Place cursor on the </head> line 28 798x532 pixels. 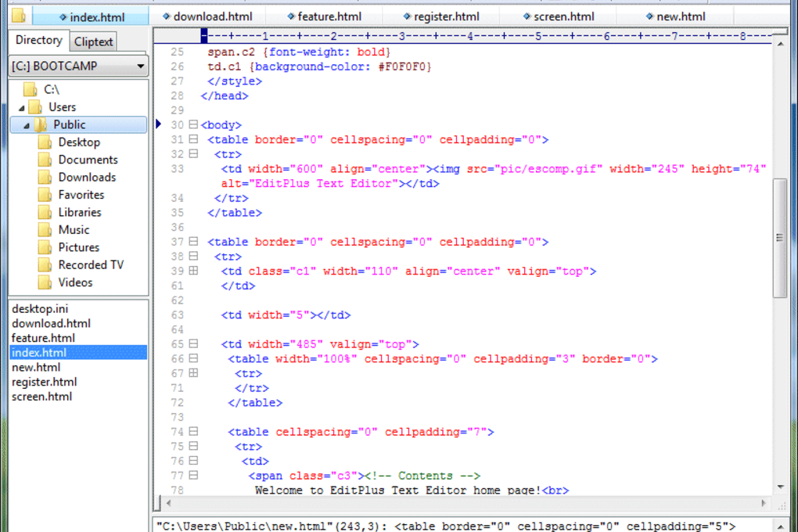pos(225,95)
